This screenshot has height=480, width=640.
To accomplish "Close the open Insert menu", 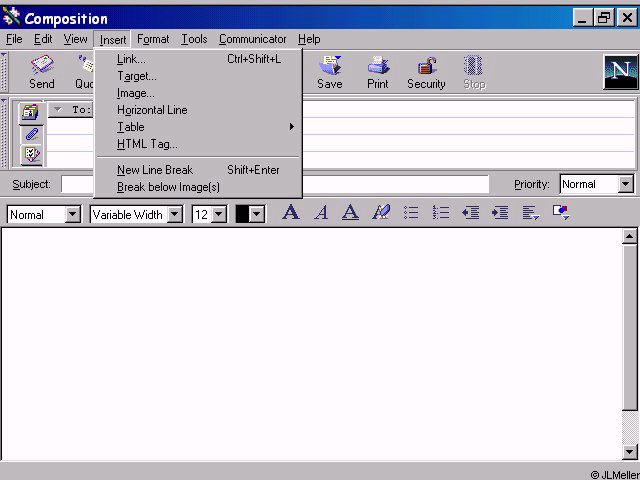I will (112, 39).
